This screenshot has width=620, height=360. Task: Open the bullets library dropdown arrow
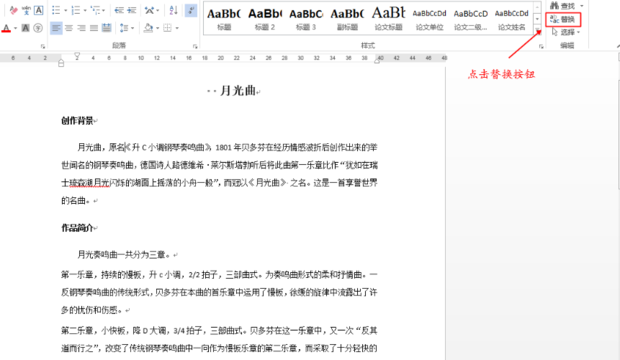(x=65, y=10)
